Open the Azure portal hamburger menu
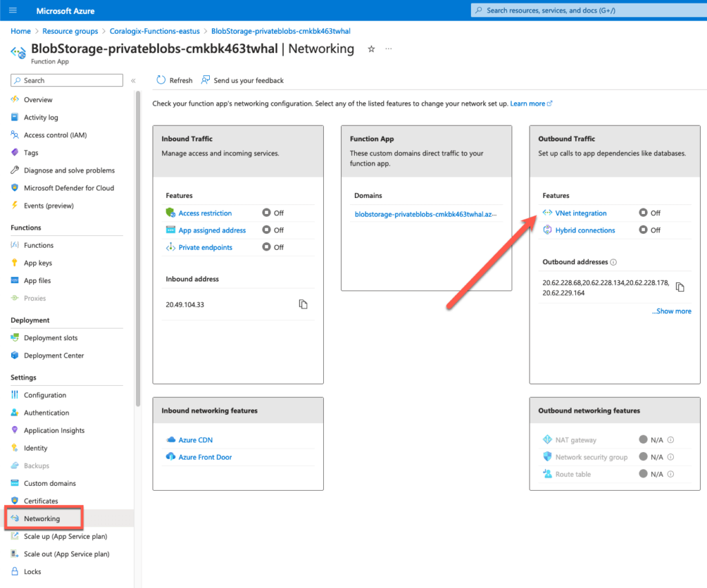Screen dimensions: 707x588 coord(12,10)
